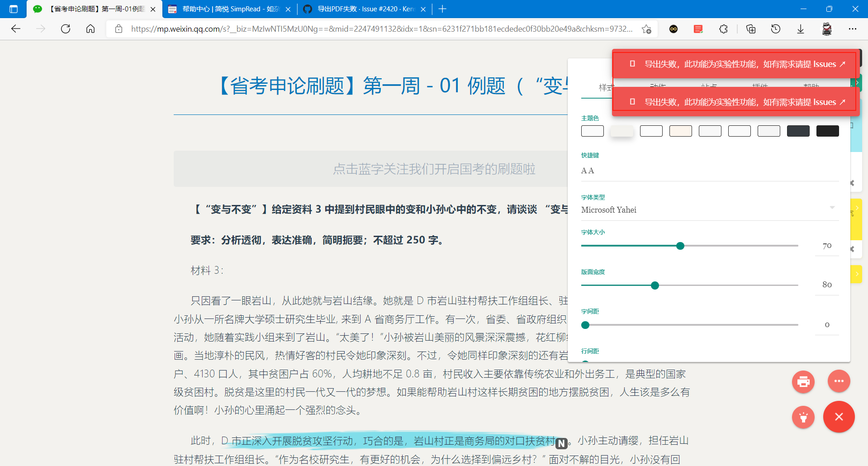The width and height of the screenshot is (868, 466).
Task: Open the more options floating circle button
Action: tap(839, 381)
